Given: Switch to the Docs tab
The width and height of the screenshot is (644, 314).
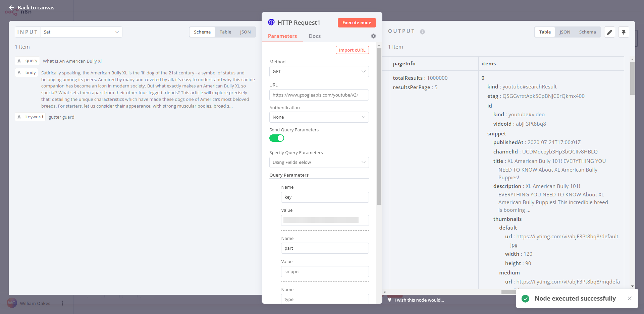Looking at the screenshot, I should point(315,36).
